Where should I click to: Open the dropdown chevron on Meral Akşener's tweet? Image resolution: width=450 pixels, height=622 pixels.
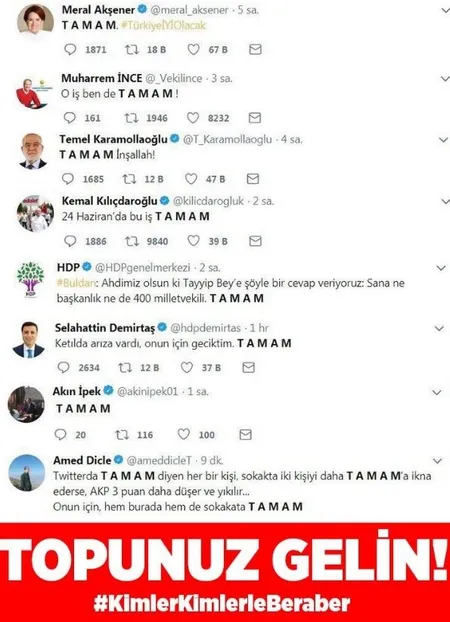coord(445,11)
